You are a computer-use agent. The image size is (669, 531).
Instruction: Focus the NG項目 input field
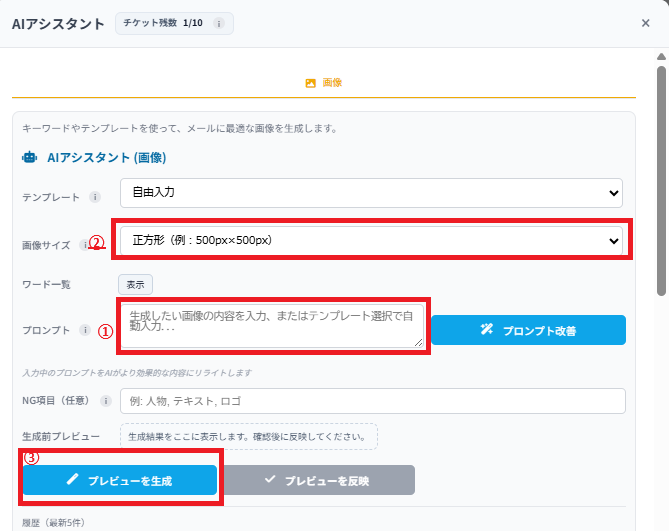373,401
